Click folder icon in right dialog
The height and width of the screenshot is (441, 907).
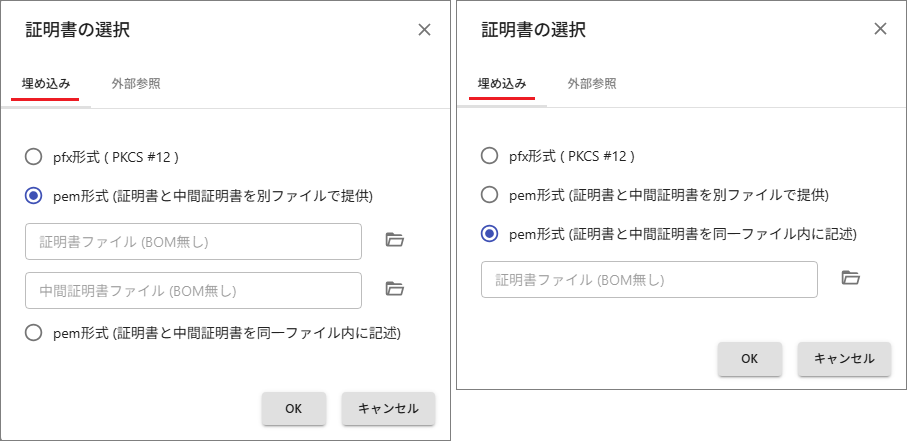click(x=850, y=278)
